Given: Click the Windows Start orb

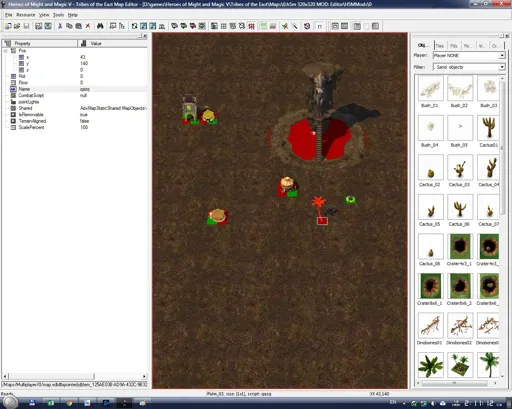Looking at the screenshot, I should pyautogui.click(x=10, y=402).
